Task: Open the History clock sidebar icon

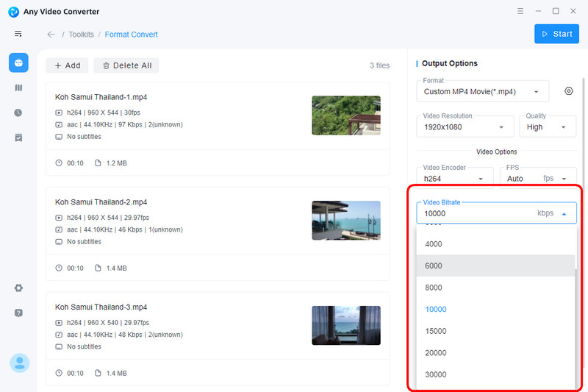Action: (18, 113)
